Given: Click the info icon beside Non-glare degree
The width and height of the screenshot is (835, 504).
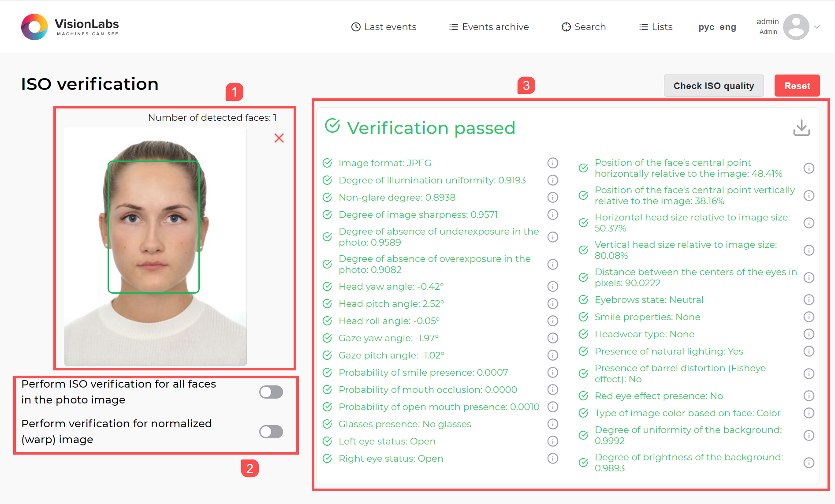Looking at the screenshot, I should [x=553, y=197].
